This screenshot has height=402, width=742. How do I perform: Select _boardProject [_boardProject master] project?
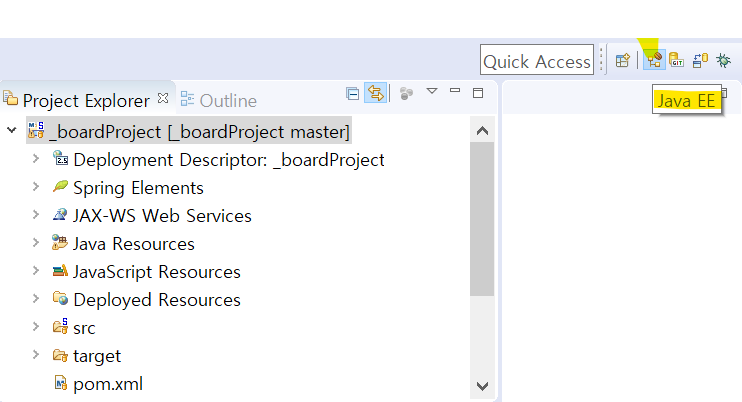pyautogui.click(x=199, y=132)
